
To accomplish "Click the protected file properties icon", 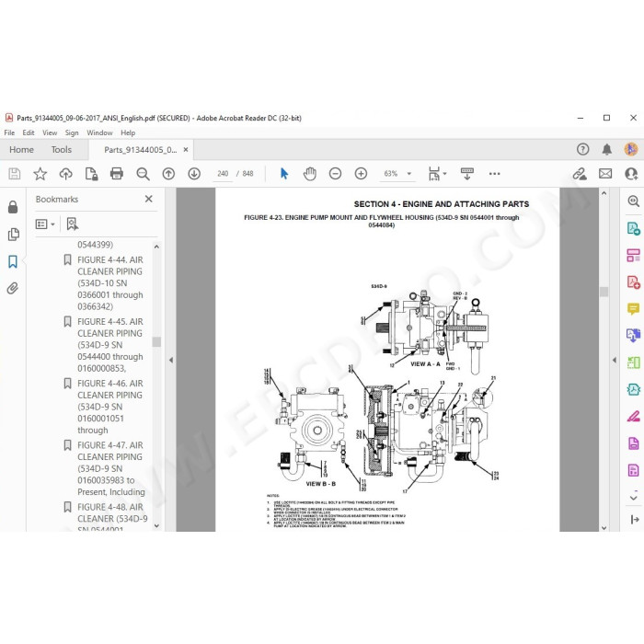I will (x=91, y=174).
